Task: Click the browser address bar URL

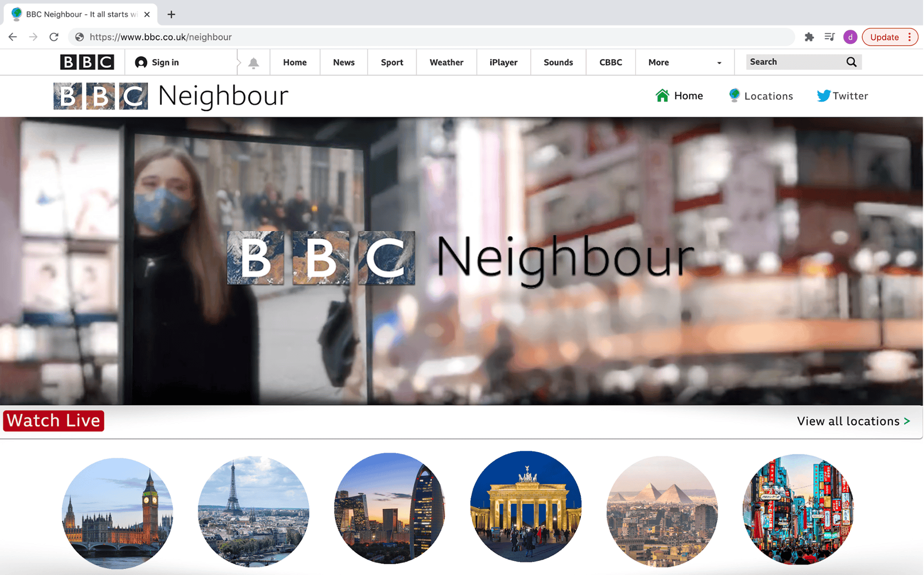Action: pyautogui.click(x=161, y=37)
